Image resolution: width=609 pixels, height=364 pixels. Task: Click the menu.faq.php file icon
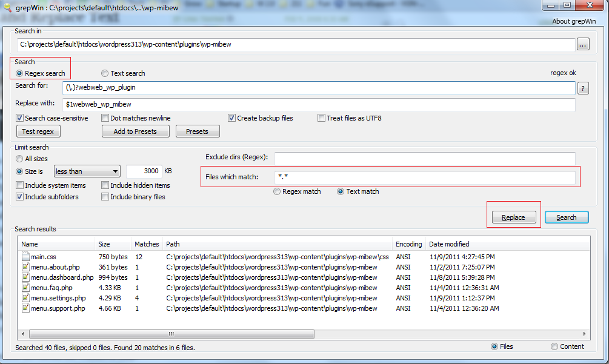[x=25, y=287]
